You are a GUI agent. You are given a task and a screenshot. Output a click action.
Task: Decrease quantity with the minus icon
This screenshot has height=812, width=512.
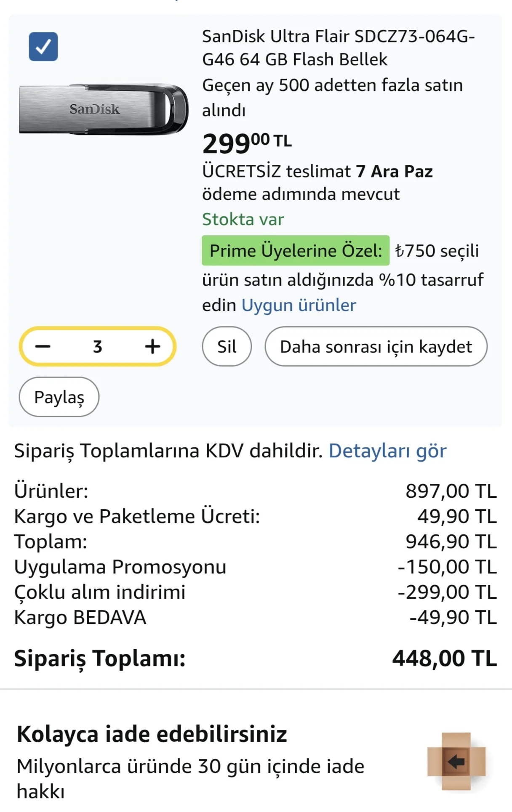[43, 347]
